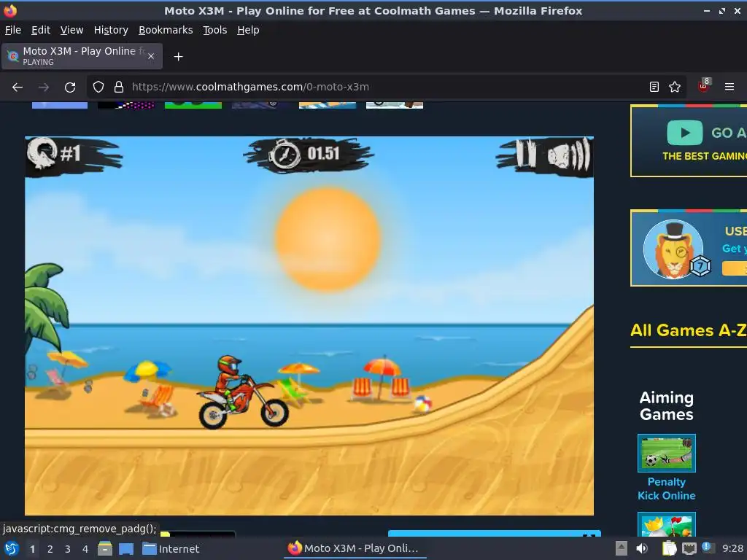This screenshot has height=560, width=747.
Task: Click the motorbike rider in game
Action: [243, 392]
